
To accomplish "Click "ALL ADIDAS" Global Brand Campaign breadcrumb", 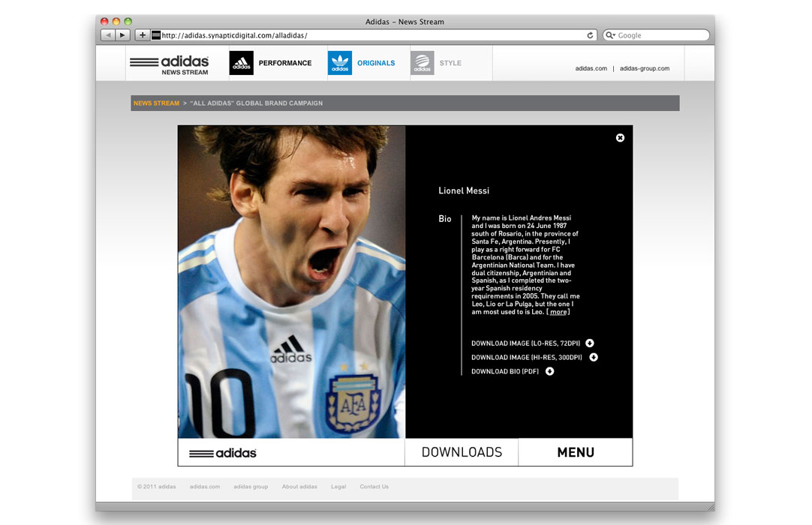I will [257, 103].
